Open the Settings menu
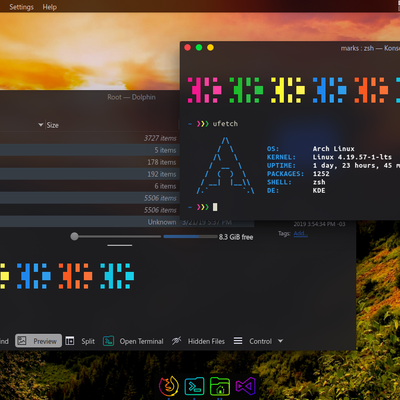The height and width of the screenshot is (400, 400). click(21, 7)
